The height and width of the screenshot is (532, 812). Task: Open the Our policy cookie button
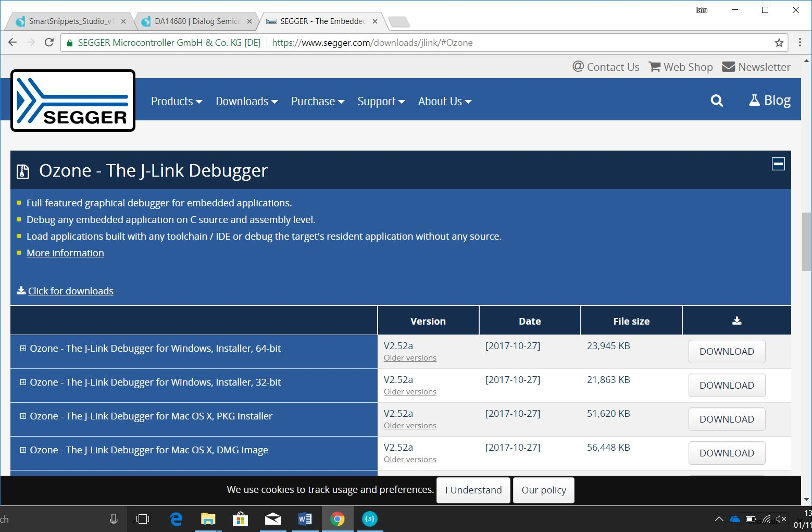(544, 490)
